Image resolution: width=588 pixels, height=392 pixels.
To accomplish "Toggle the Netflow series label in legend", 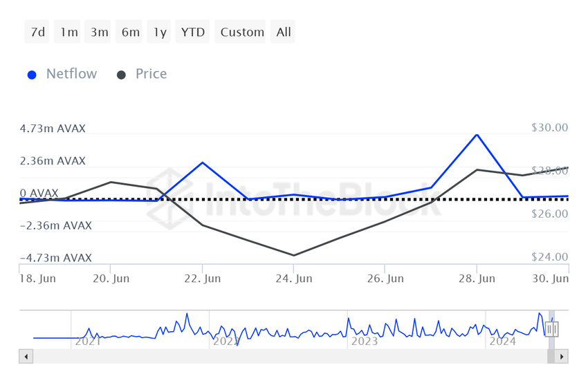I will click(x=71, y=74).
